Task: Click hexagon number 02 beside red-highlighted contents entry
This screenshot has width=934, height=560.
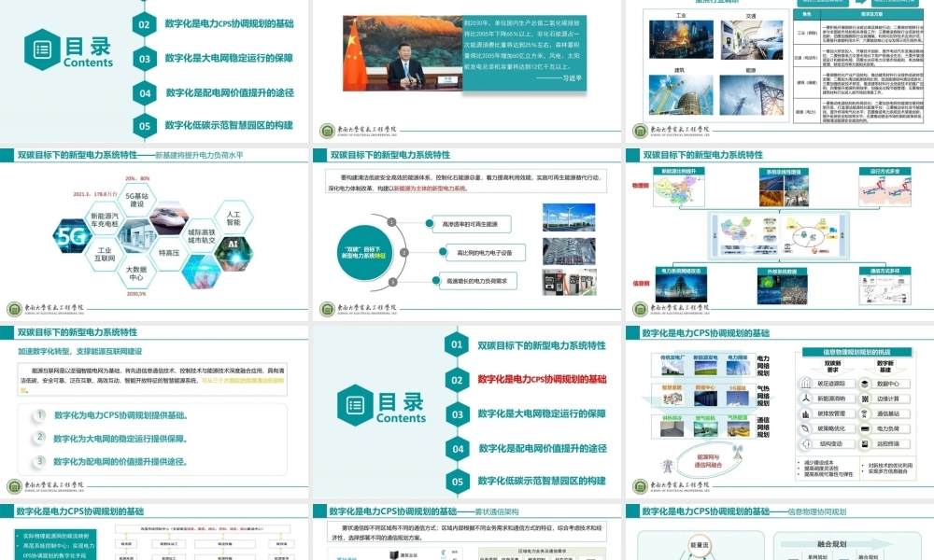Action: (457, 380)
